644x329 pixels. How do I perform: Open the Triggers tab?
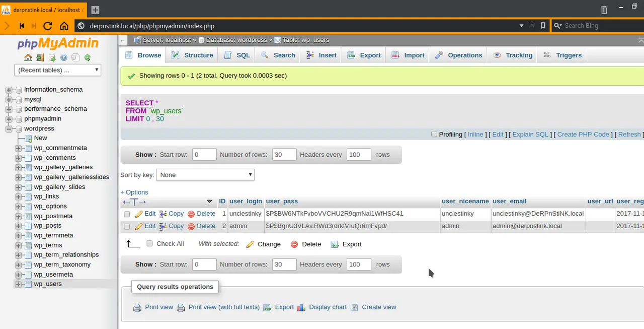[562, 55]
